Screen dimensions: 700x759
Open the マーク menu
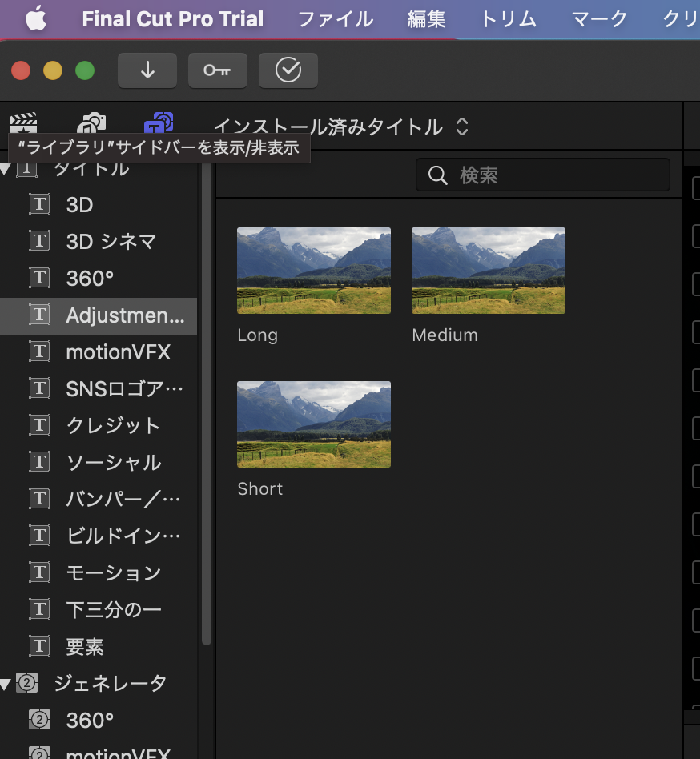click(x=599, y=19)
